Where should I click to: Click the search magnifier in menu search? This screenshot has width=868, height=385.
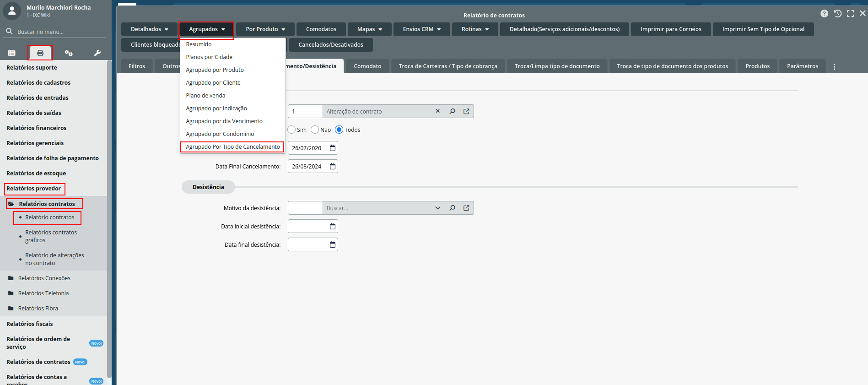9,32
